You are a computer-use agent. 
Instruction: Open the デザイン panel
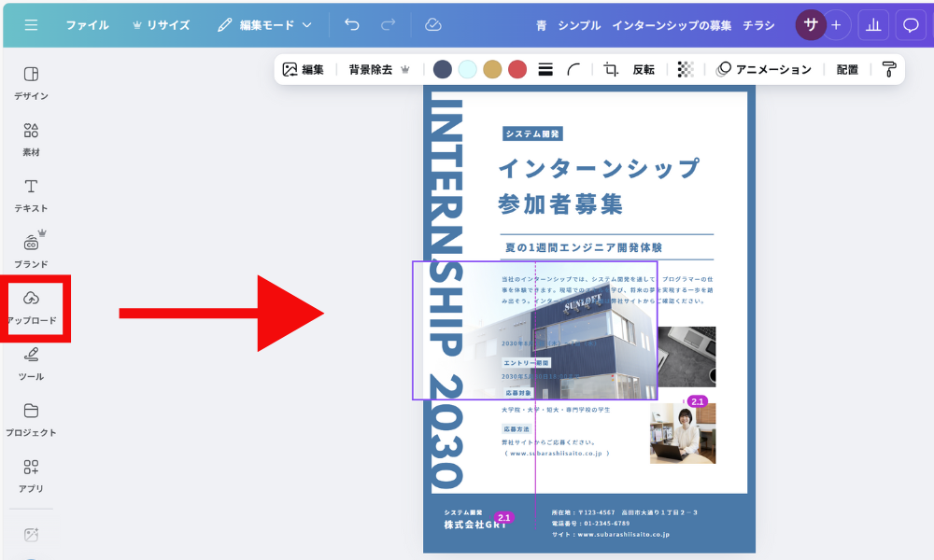pyautogui.click(x=31, y=83)
